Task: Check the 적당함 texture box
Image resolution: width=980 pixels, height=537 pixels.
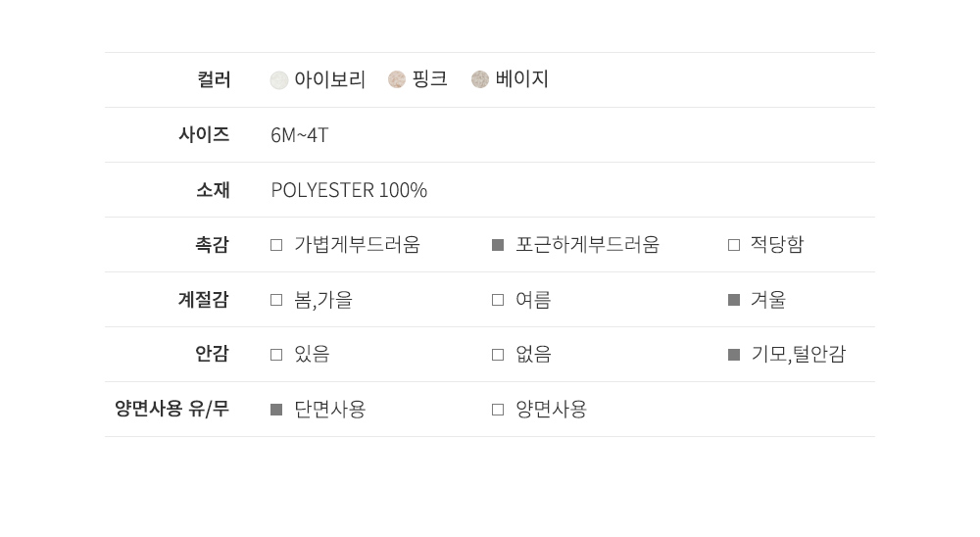Action: [x=734, y=245]
